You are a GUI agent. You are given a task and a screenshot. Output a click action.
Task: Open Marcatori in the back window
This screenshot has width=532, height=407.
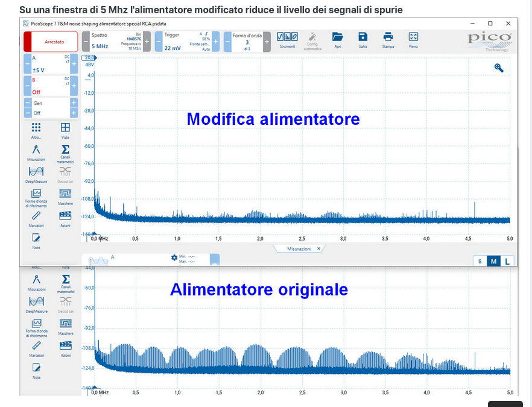point(36,349)
